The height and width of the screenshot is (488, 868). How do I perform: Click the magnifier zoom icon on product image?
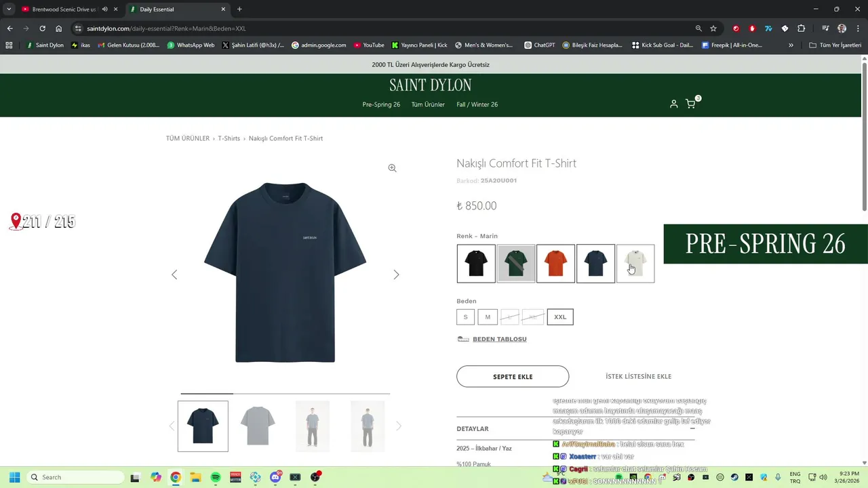(x=392, y=168)
